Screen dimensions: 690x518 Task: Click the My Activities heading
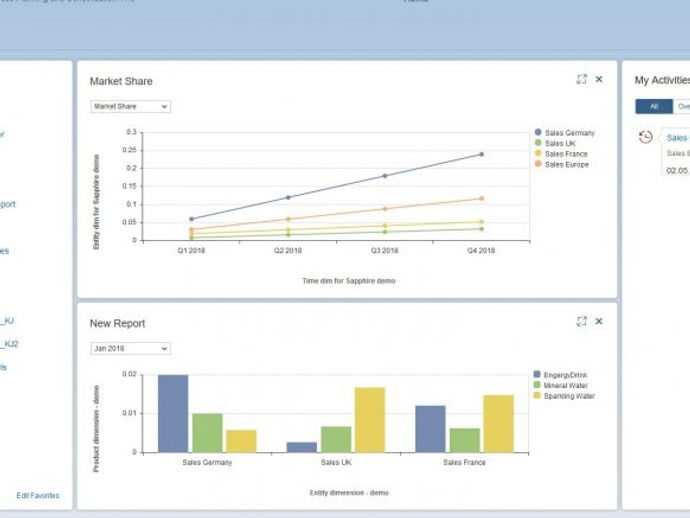662,80
